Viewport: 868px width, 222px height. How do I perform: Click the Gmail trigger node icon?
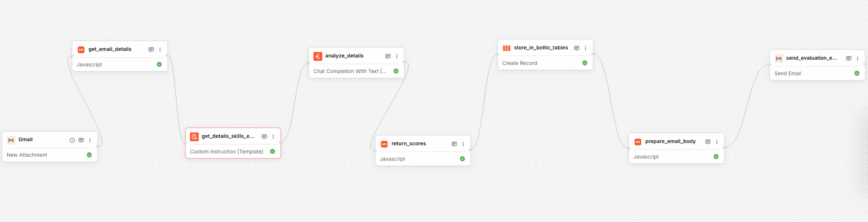(11, 140)
